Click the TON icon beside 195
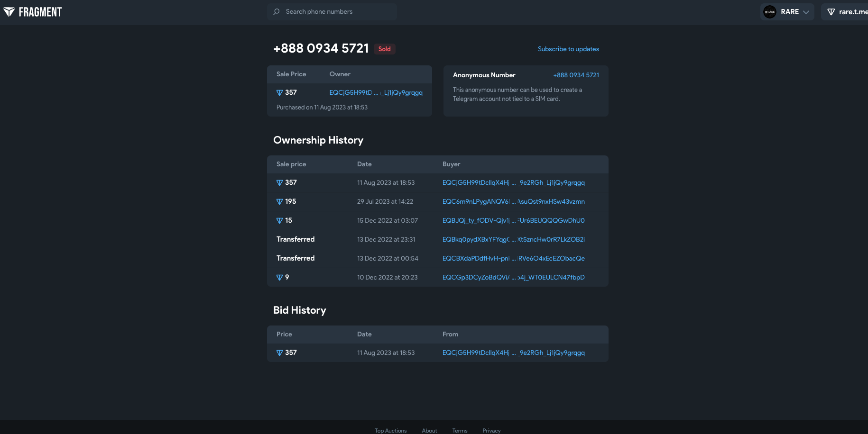 point(279,202)
